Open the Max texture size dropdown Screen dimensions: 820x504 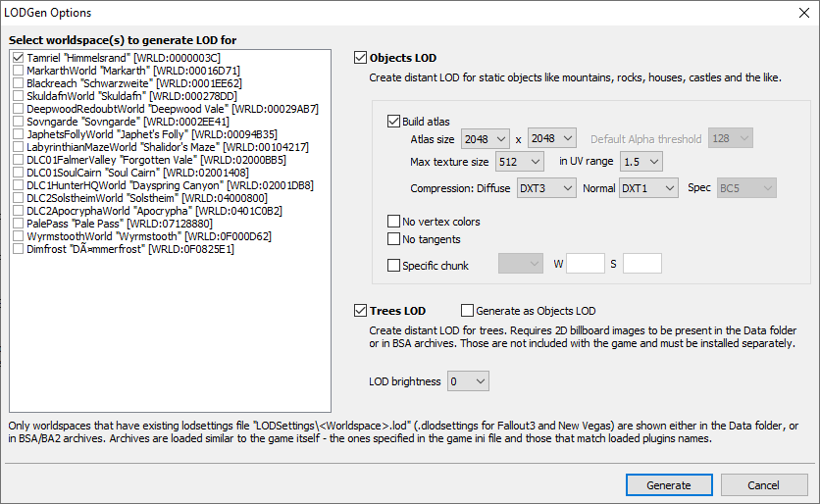[521, 161]
